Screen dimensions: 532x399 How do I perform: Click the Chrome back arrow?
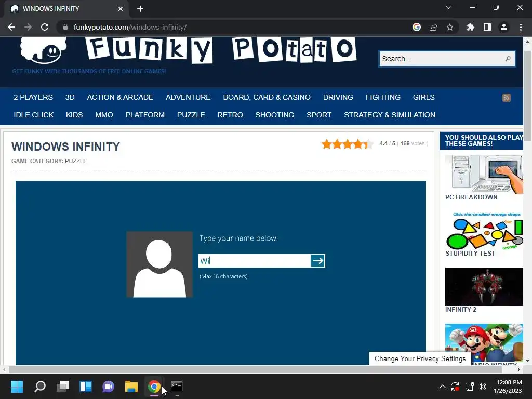[11, 27]
